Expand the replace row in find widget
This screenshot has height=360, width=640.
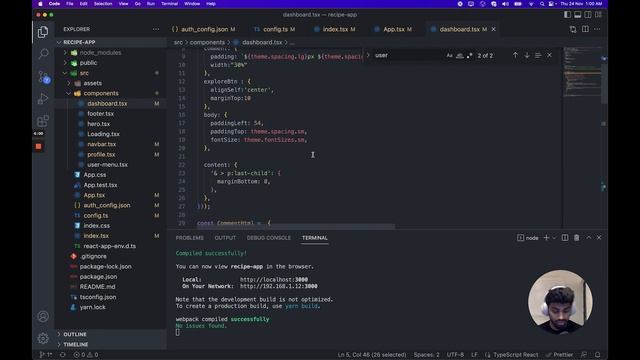[368, 56]
